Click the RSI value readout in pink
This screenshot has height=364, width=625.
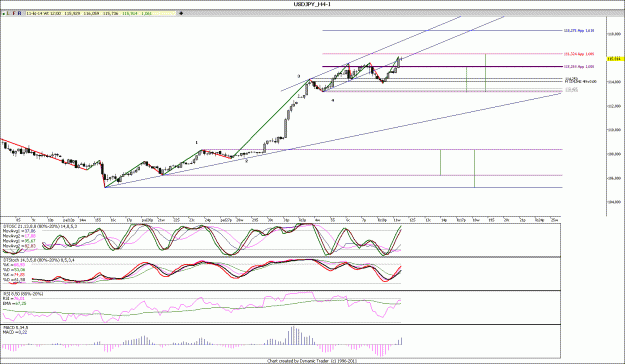[14, 298]
